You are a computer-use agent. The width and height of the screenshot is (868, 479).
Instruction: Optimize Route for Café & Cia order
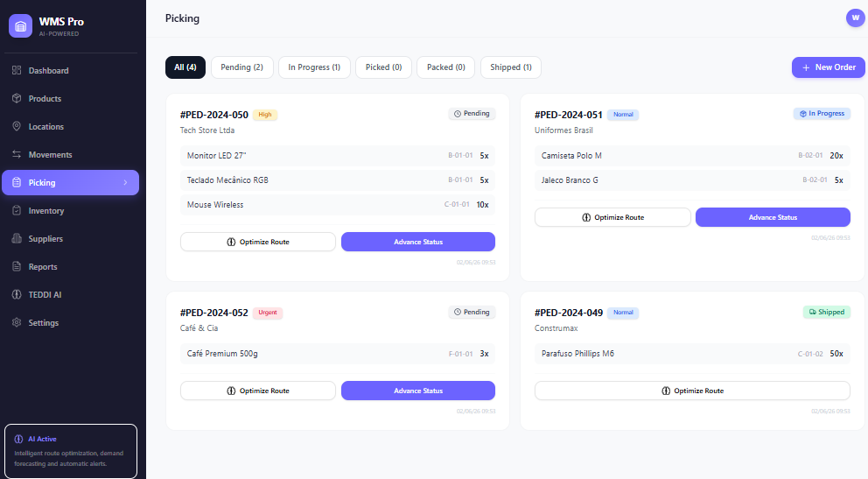pos(258,391)
